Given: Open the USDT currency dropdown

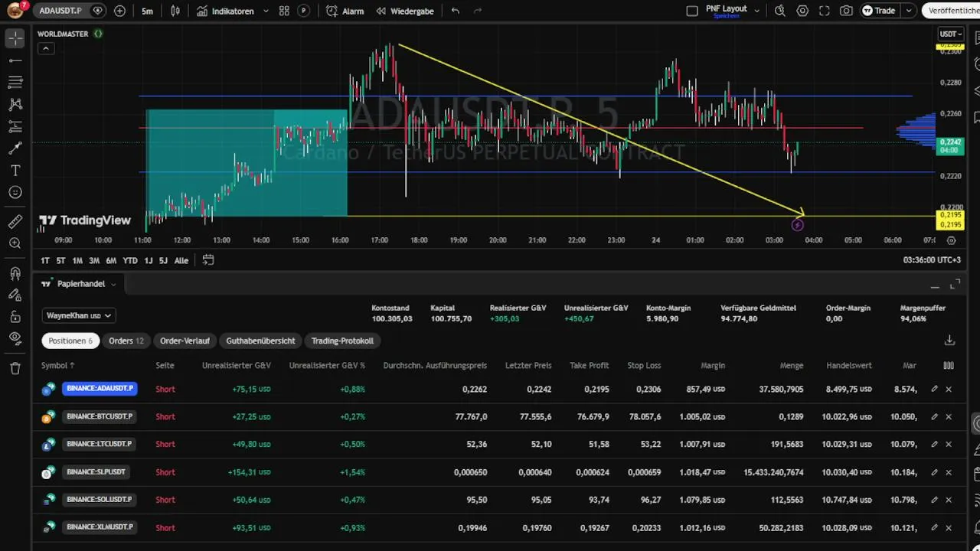Looking at the screenshot, I should pyautogui.click(x=951, y=34).
